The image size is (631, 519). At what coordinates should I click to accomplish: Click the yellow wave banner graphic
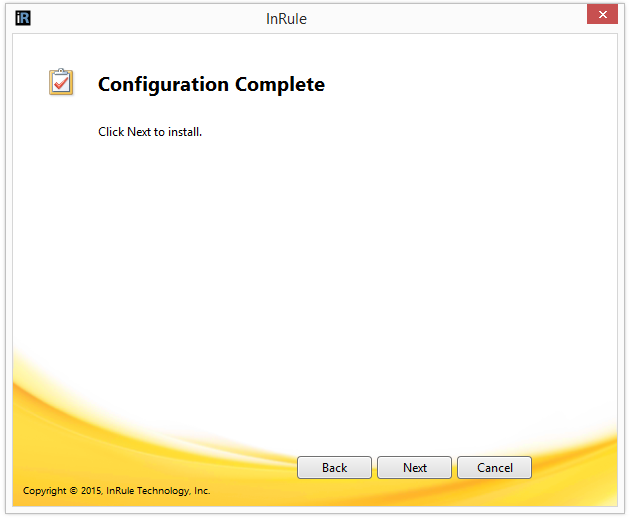pos(150,420)
